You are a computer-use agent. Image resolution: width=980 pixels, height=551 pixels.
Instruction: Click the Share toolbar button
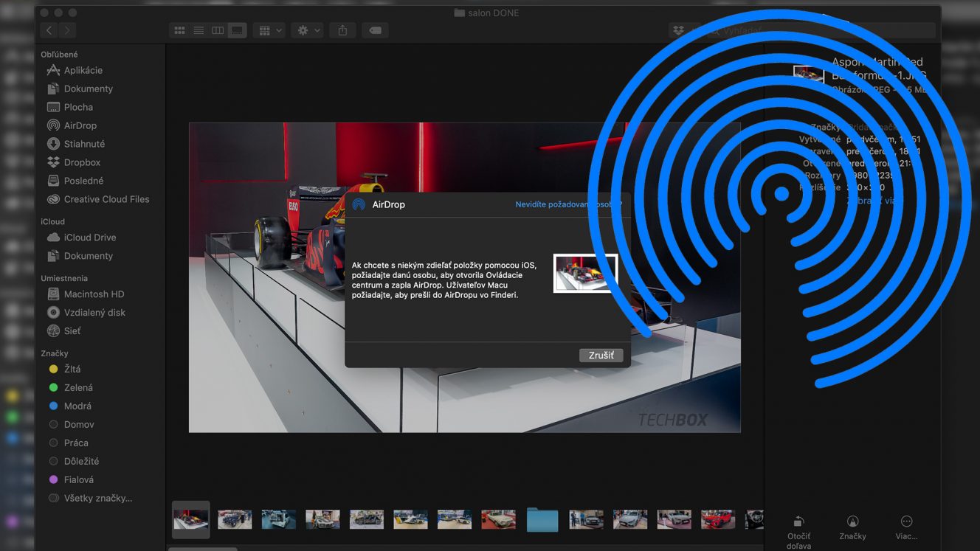[x=342, y=30]
